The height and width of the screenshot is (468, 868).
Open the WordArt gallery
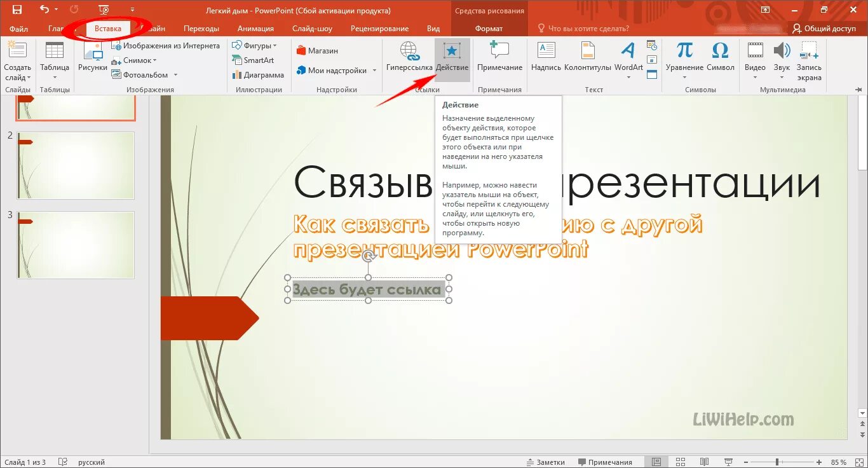(x=628, y=61)
